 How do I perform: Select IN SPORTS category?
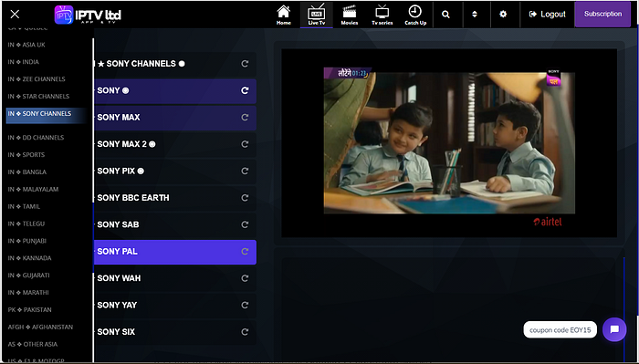tap(26, 155)
